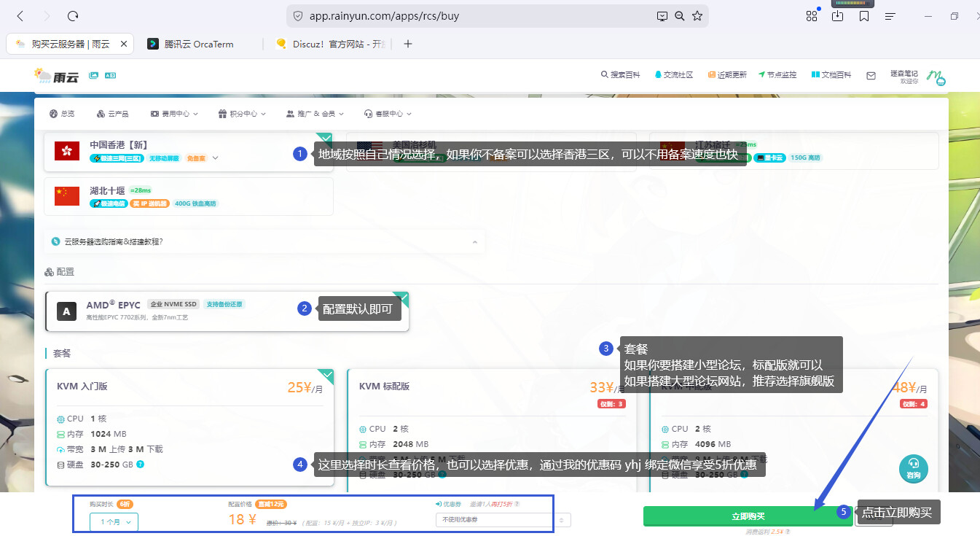The height and width of the screenshot is (536, 980).
Task: Click the 套餐 section heading
Action: tap(62, 353)
